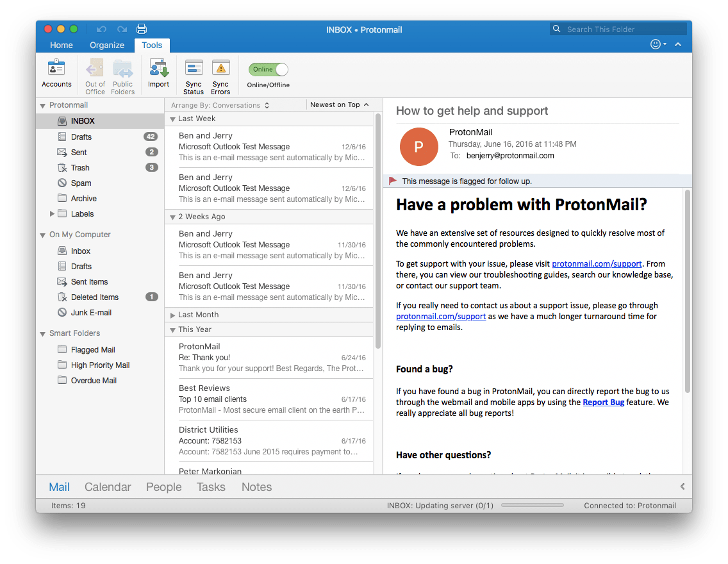Open the Accounts settings
728x564 pixels.
tap(56, 74)
